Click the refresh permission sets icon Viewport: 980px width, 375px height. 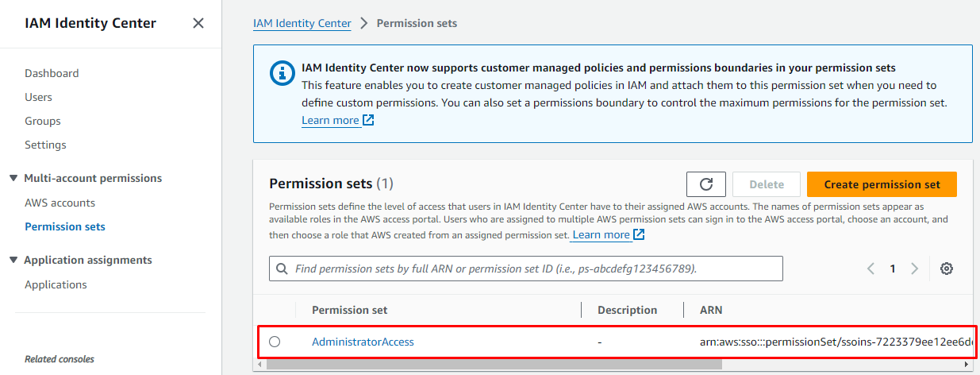coord(706,184)
